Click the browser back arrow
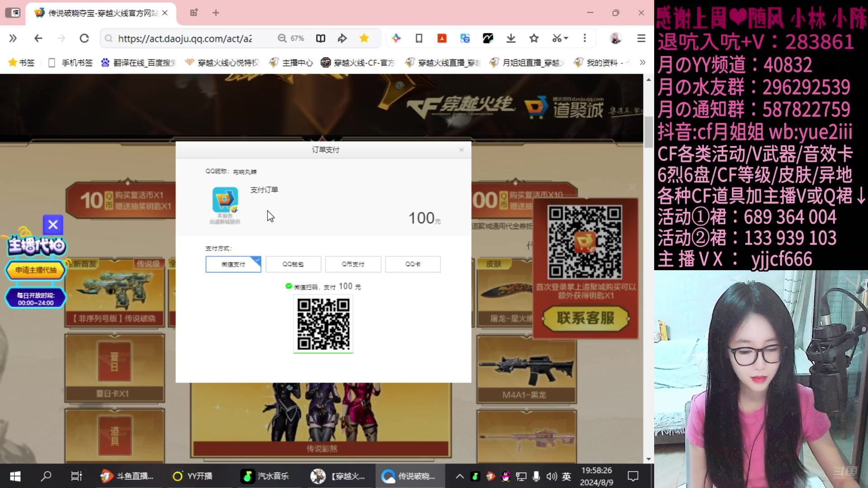 pos(38,38)
